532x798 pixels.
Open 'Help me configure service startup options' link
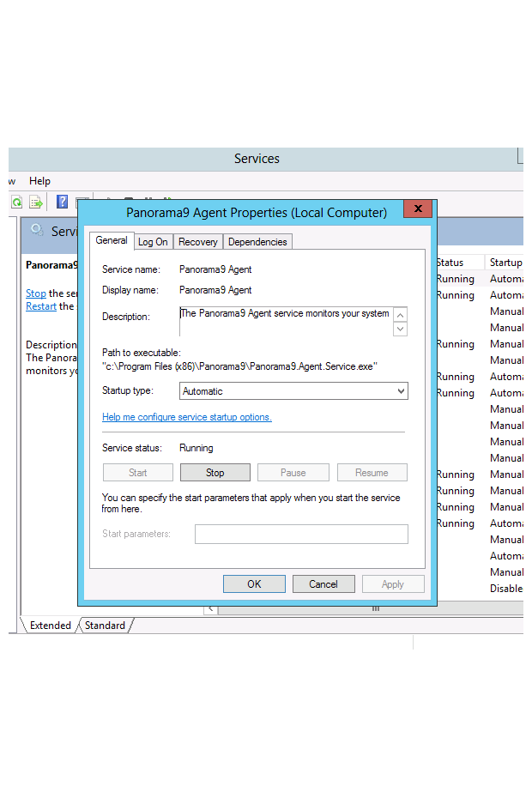pyautogui.click(x=187, y=417)
